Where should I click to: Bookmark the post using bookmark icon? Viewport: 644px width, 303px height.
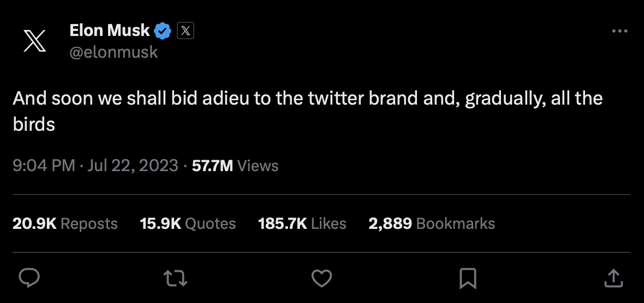[468, 278]
